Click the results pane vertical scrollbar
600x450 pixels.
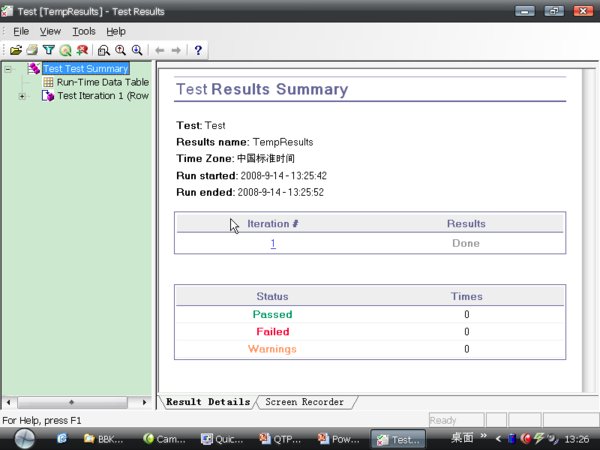[589, 230]
